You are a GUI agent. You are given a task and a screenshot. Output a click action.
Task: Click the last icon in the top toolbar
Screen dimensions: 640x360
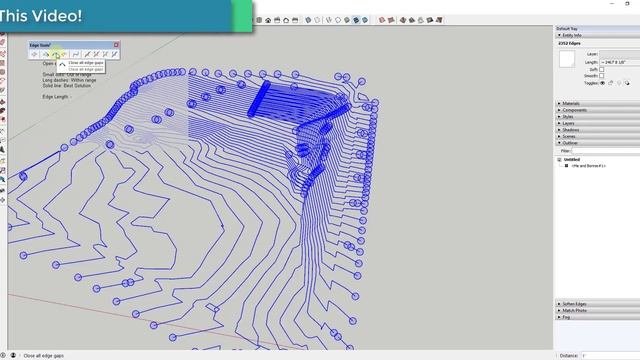[439, 20]
